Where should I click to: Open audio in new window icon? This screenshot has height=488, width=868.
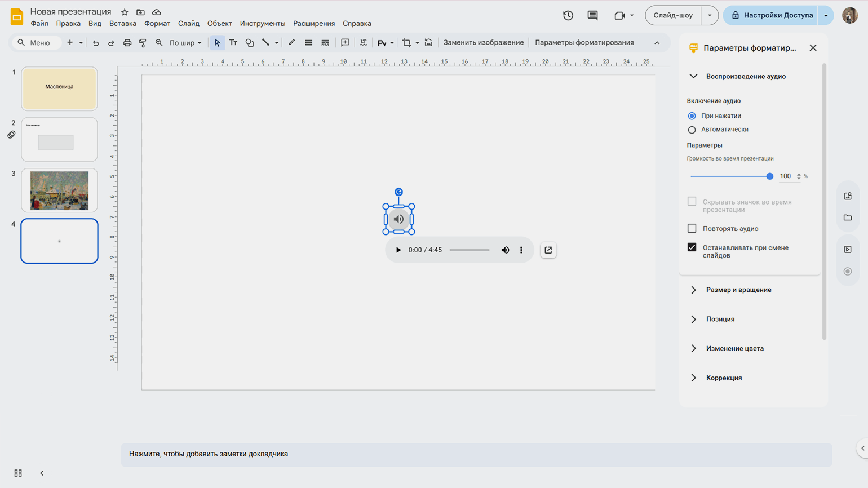(x=548, y=250)
